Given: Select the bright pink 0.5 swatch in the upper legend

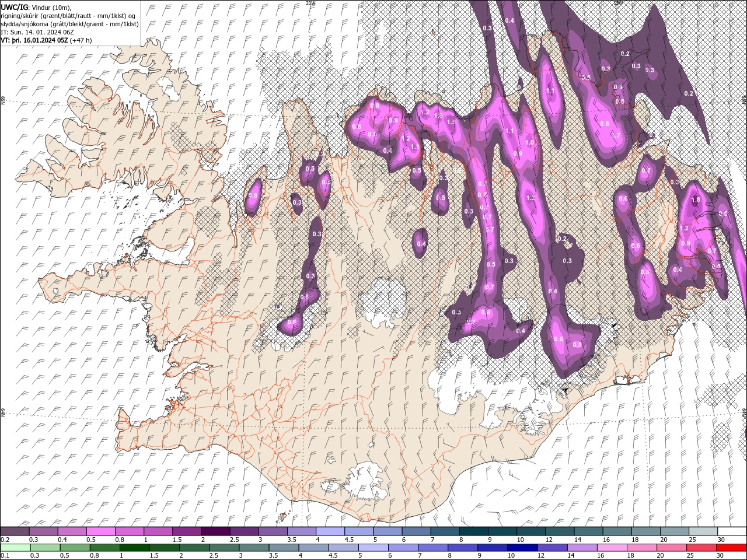Looking at the screenshot, I should coord(100,531).
